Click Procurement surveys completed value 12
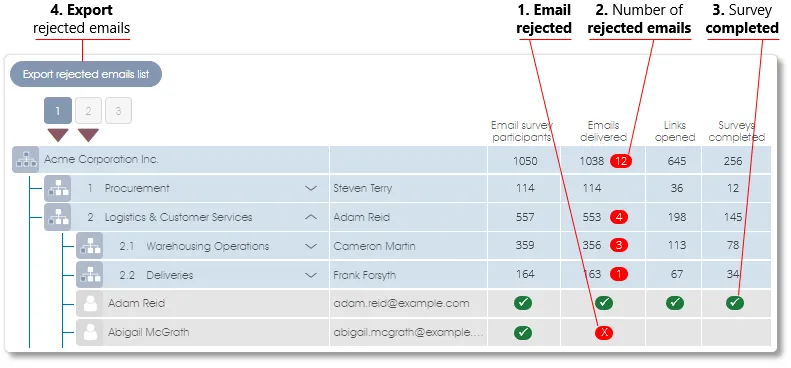Image resolution: width=791 pixels, height=368 pixels. [x=732, y=188]
